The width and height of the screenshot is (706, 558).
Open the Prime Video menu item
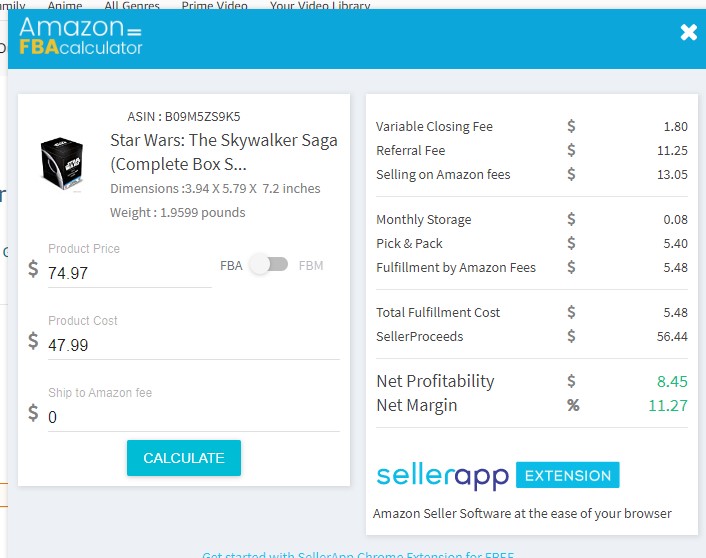pos(214,5)
